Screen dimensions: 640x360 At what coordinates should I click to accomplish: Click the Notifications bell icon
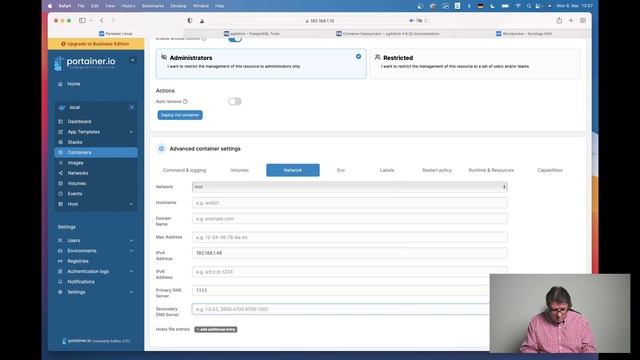60,282
